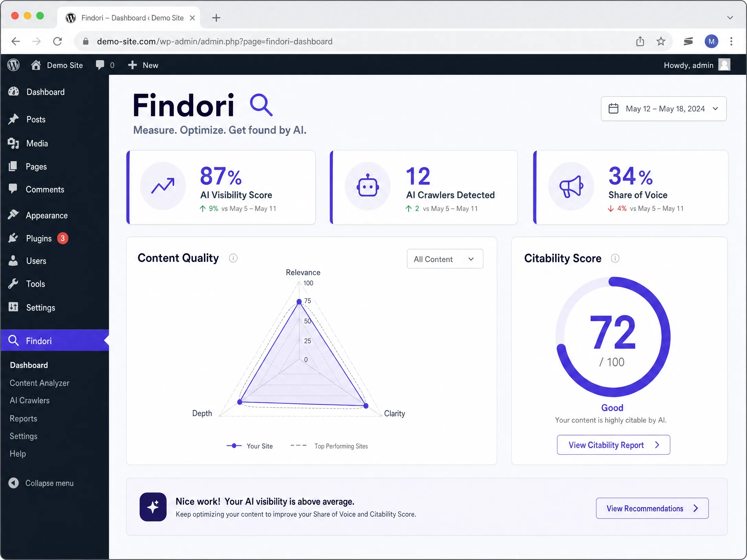Open a new browser tab

(216, 18)
